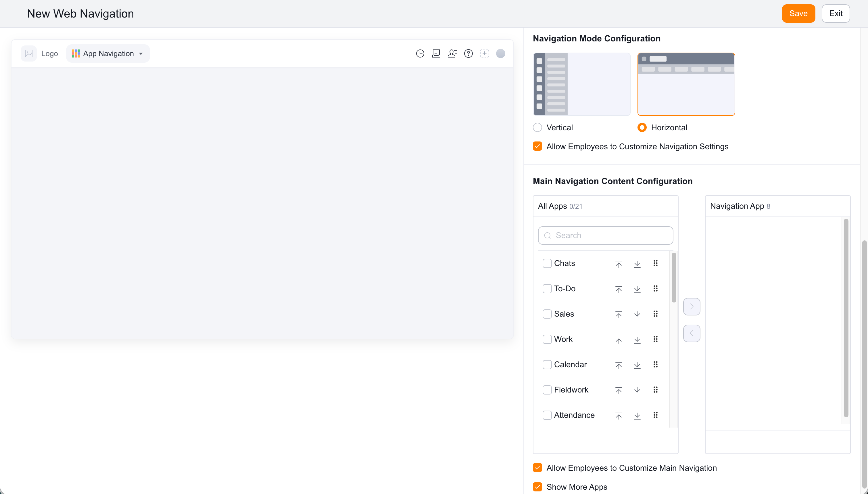Check the Calendar app checkbox
Screen dimensions: 868x494
(x=547, y=364)
